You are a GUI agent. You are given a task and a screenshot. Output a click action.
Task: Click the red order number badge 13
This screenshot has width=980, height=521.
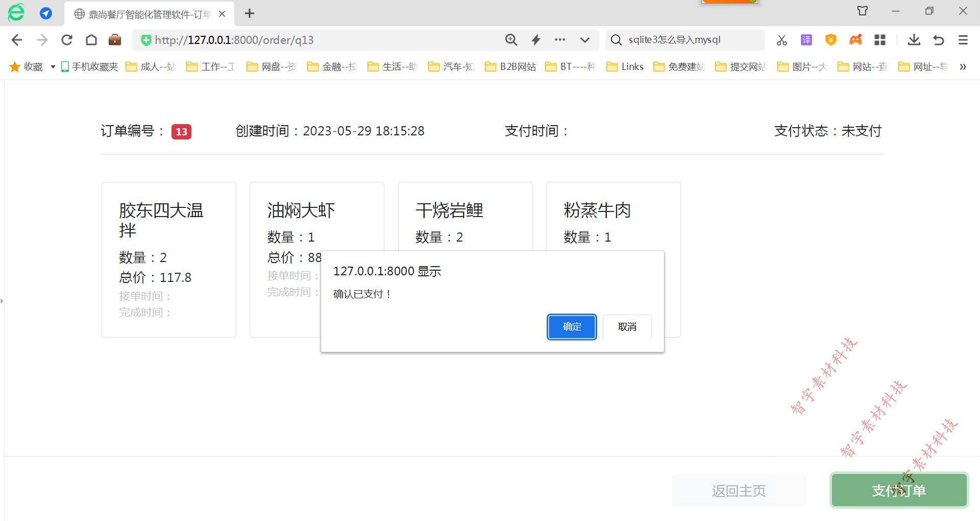click(181, 132)
